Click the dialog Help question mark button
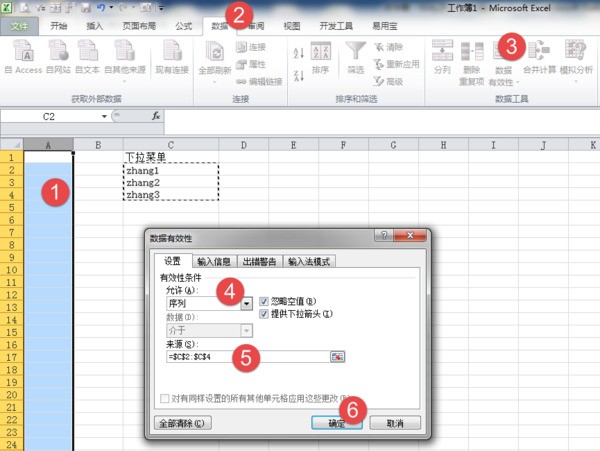Viewport: 600px width, 451px height. point(383,235)
